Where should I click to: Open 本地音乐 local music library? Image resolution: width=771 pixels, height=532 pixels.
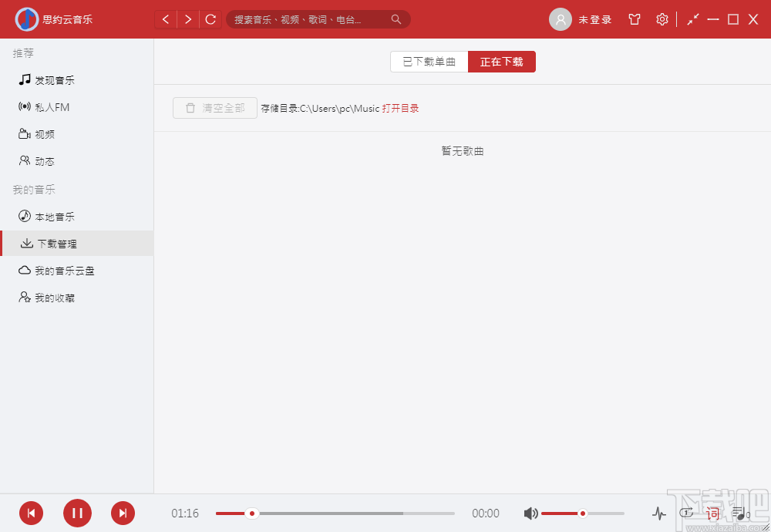coord(46,216)
